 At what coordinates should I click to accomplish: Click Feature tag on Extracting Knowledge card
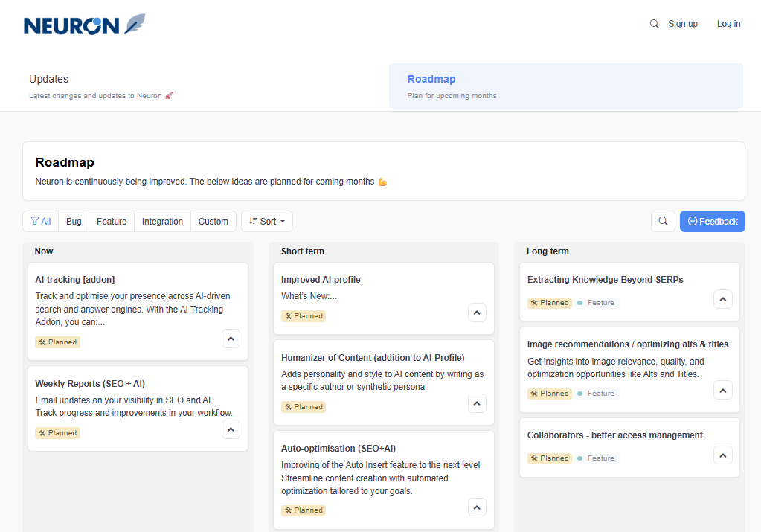(596, 303)
